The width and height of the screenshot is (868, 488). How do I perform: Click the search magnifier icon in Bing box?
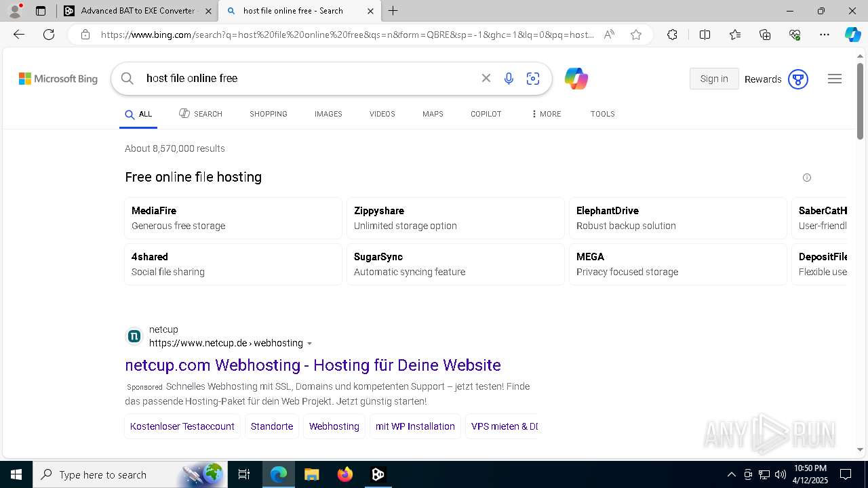point(127,79)
